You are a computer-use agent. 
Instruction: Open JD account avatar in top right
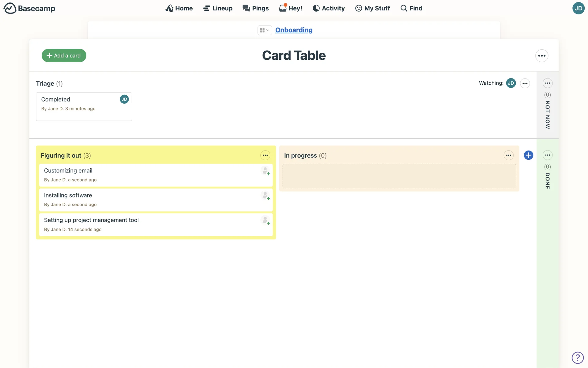tap(578, 8)
